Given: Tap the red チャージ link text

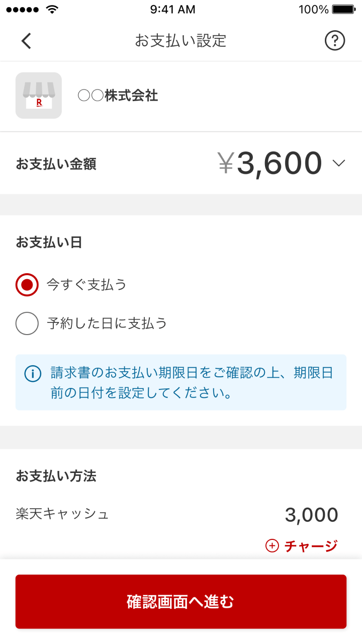Looking at the screenshot, I should coord(311,546).
